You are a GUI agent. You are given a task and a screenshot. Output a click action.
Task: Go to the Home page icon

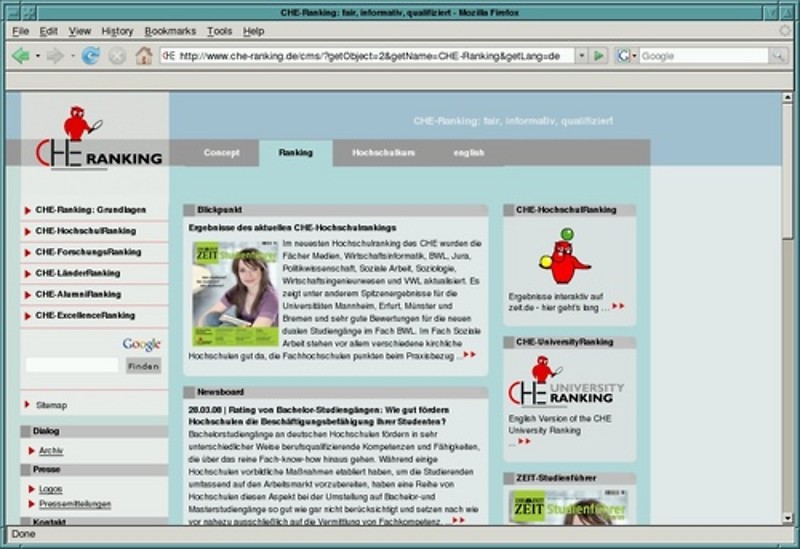pyautogui.click(x=144, y=56)
